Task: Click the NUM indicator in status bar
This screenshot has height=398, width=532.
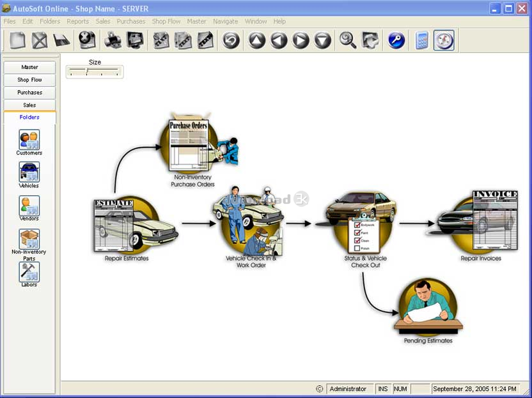Action: click(x=400, y=389)
